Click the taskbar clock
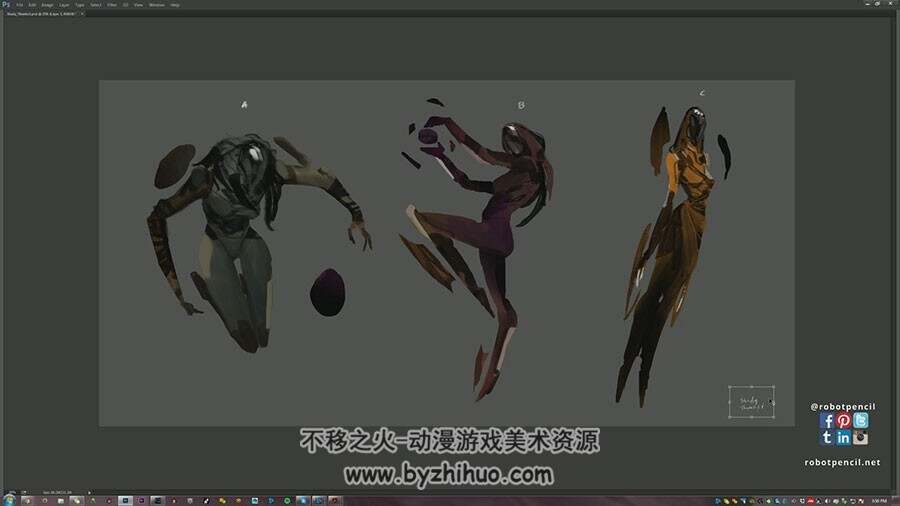This screenshot has width=900, height=506. [x=879, y=501]
